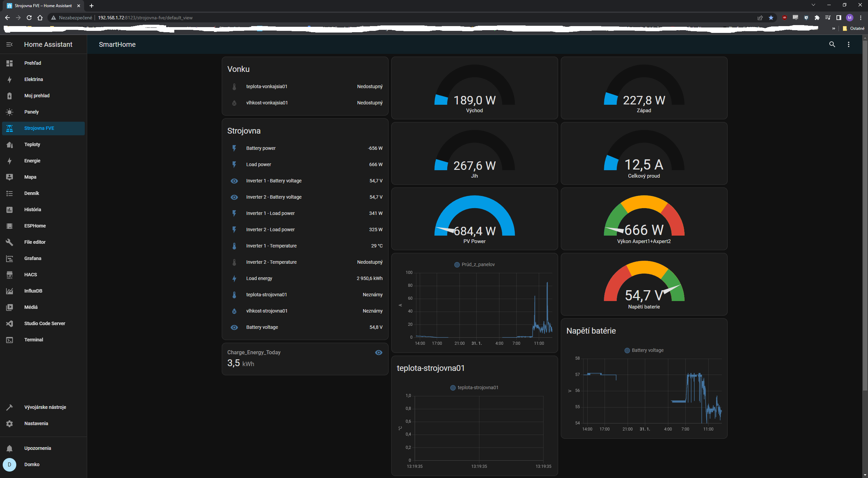Click the Charge_Energy_Today eye icon

click(x=379, y=353)
